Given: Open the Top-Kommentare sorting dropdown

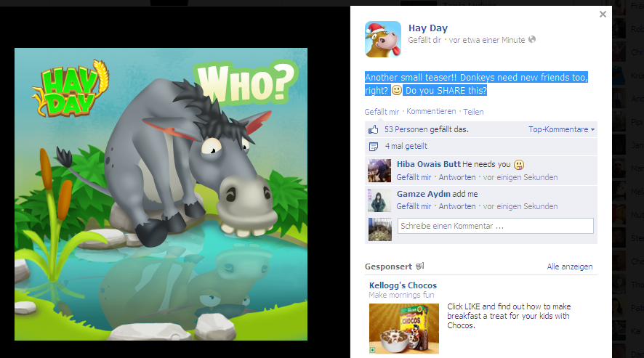Looking at the screenshot, I should (x=561, y=129).
